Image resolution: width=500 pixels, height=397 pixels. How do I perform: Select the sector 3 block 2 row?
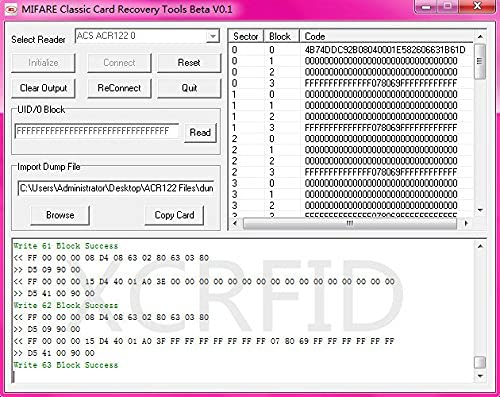click(351, 205)
